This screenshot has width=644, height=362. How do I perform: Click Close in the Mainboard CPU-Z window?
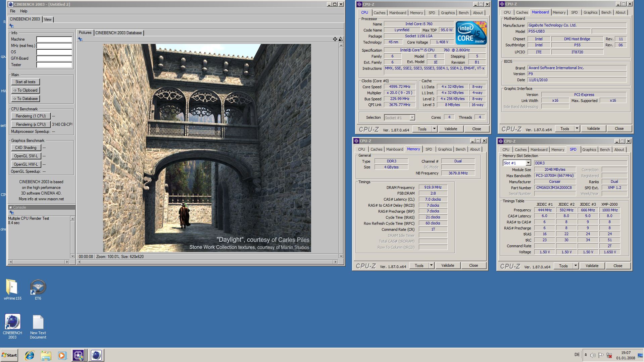pos(619,128)
